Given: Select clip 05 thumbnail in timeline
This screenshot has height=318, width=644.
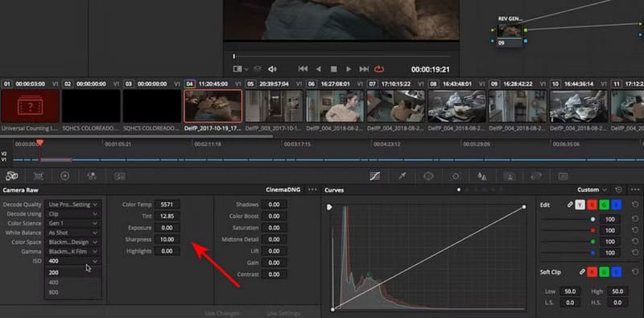Looking at the screenshot, I should click(x=274, y=106).
